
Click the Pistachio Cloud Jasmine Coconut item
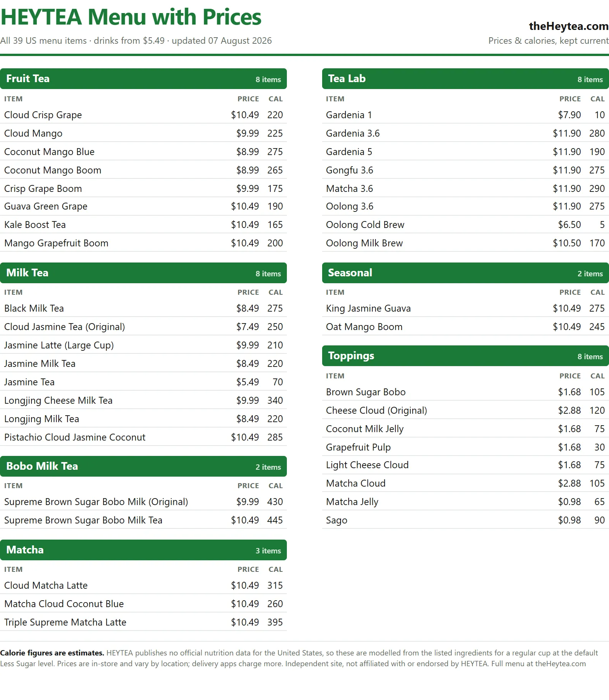pos(143,437)
